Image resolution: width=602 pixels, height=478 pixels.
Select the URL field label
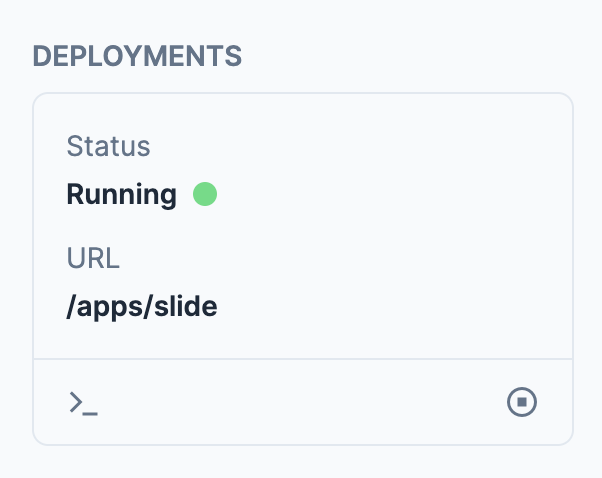pos(93,259)
